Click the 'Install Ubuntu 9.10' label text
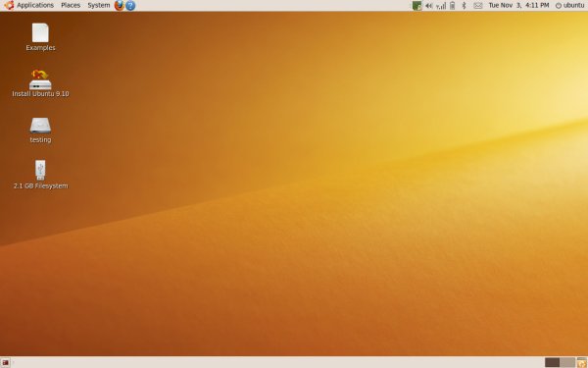 pyautogui.click(x=40, y=94)
